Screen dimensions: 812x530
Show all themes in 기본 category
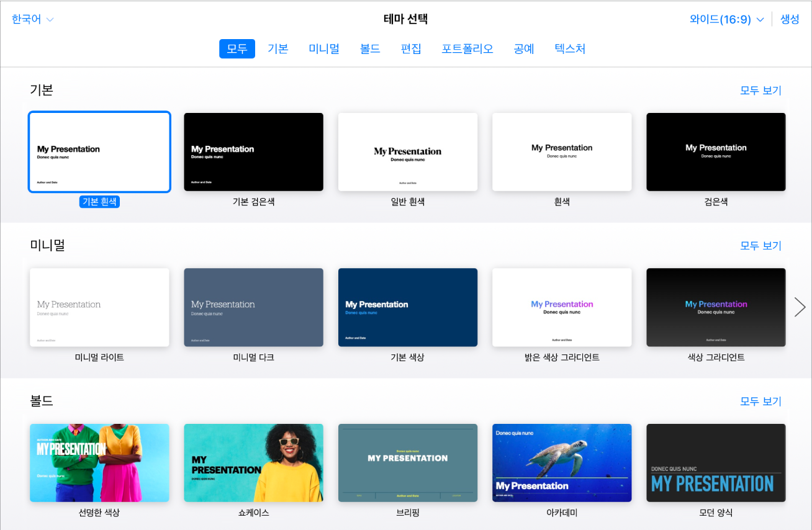pos(760,90)
